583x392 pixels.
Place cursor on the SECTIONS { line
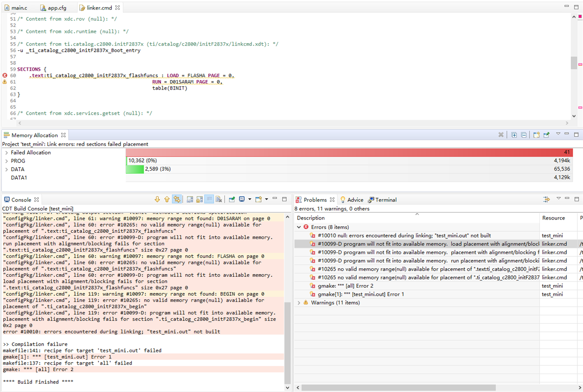coord(32,69)
